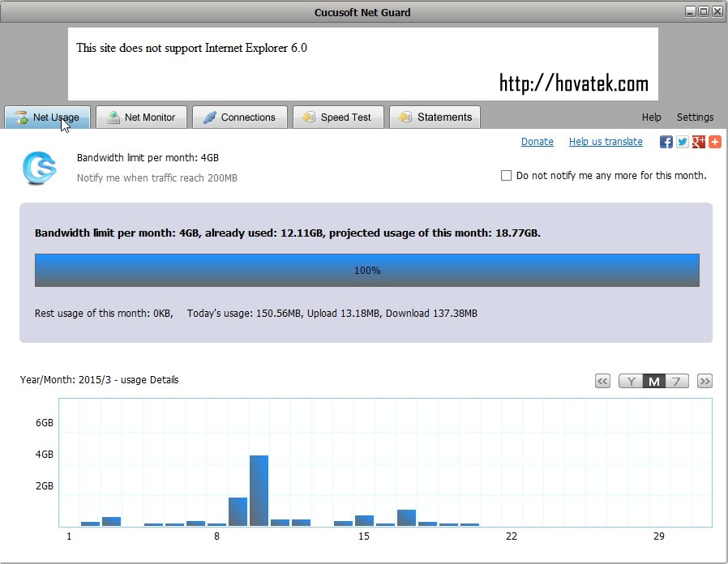The image size is (728, 564).
Task: Click 'Year/Month: 2015/3 - usage Details' heading
Action: [x=100, y=380]
